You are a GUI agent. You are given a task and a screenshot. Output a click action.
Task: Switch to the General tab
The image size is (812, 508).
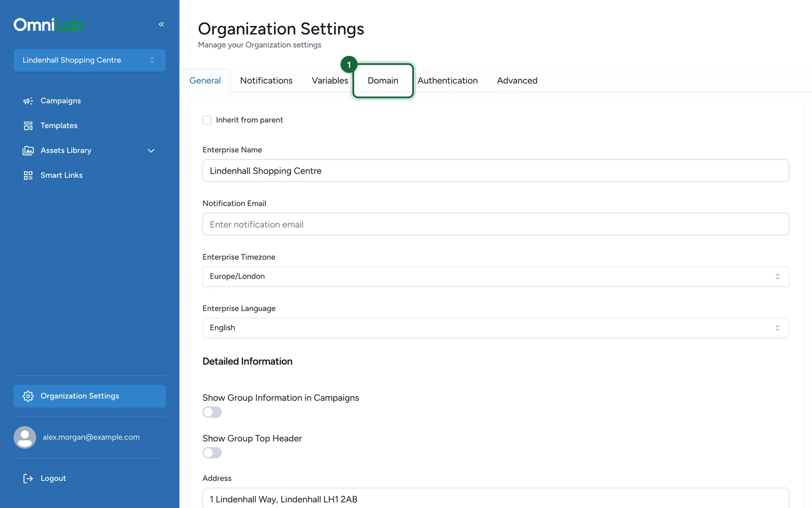click(x=205, y=81)
